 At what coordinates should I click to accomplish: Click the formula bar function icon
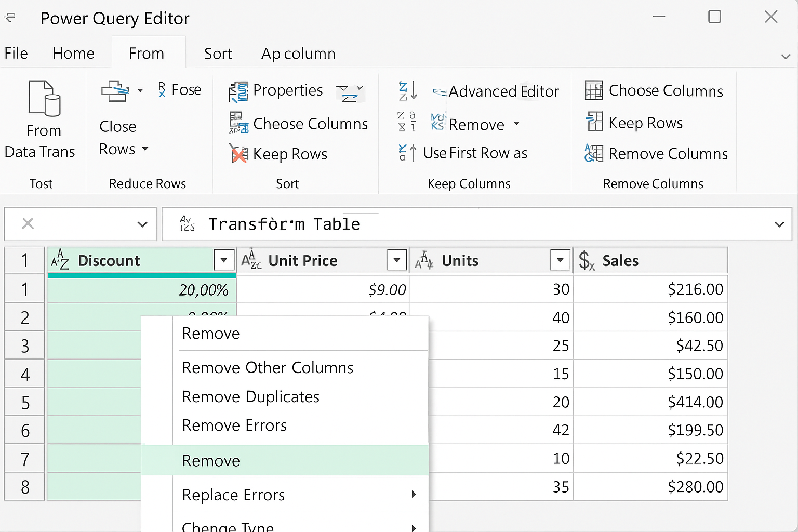click(x=187, y=223)
